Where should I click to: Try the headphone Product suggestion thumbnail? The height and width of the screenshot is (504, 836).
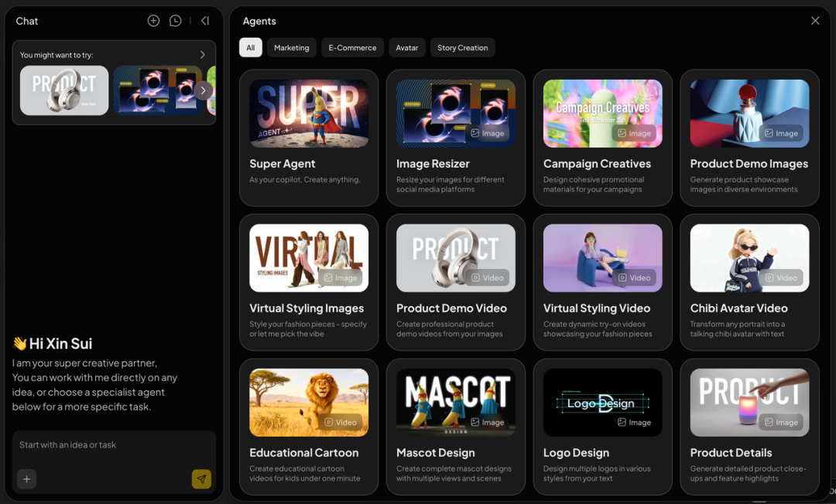[x=64, y=90]
